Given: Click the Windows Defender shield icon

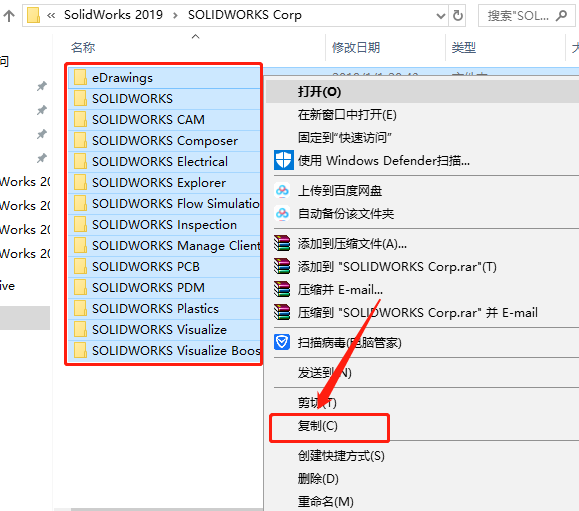Looking at the screenshot, I should tap(284, 160).
